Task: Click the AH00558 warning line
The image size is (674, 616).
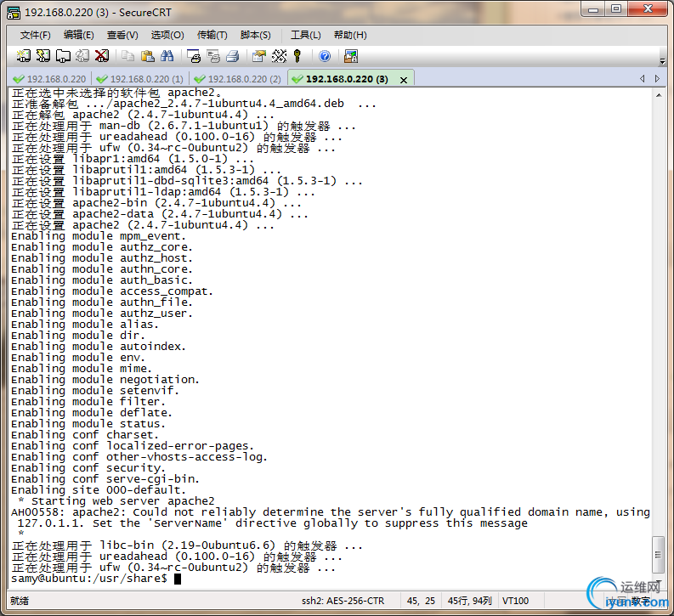Action: click(x=331, y=512)
